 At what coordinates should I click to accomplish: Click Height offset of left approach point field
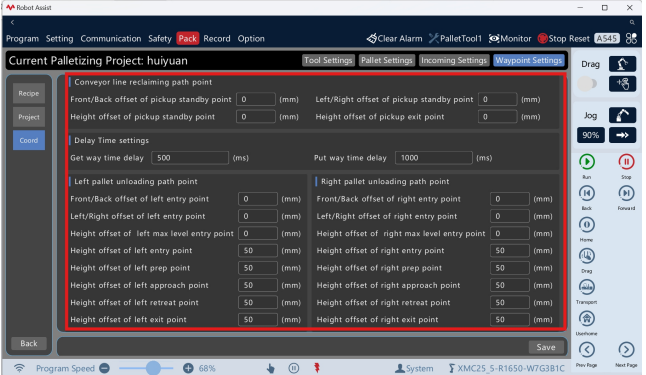click(x=257, y=285)
